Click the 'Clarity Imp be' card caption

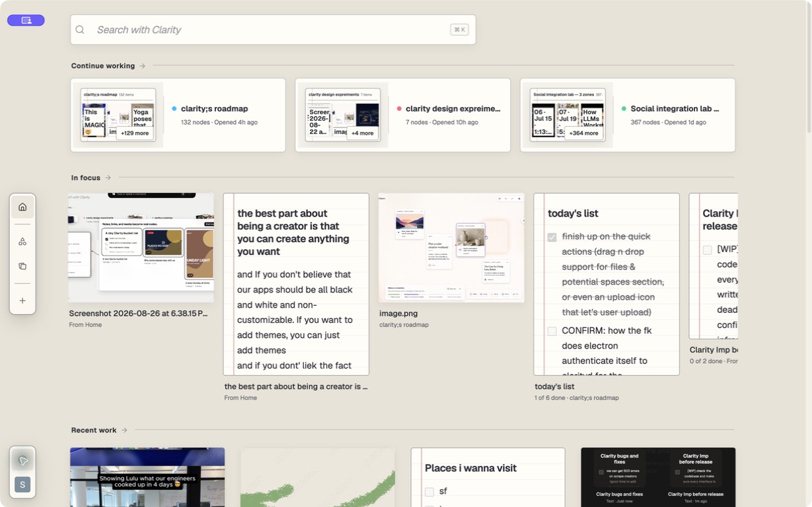[714, 350]
